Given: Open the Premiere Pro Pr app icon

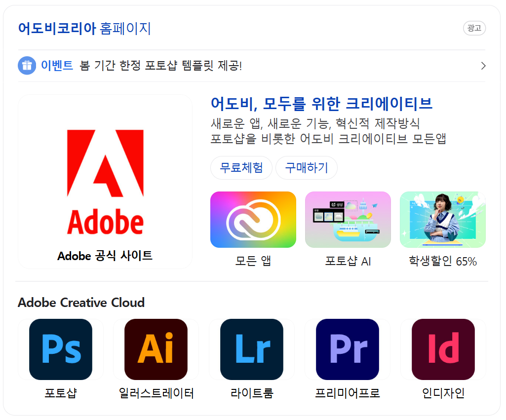Looking at the screenshot, I should tap(348, 349).
